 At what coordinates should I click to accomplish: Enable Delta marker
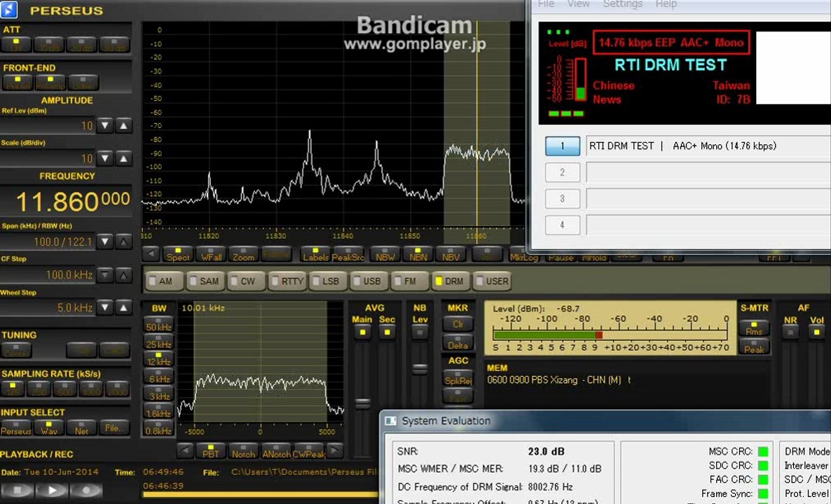click(x=458, y=342)
